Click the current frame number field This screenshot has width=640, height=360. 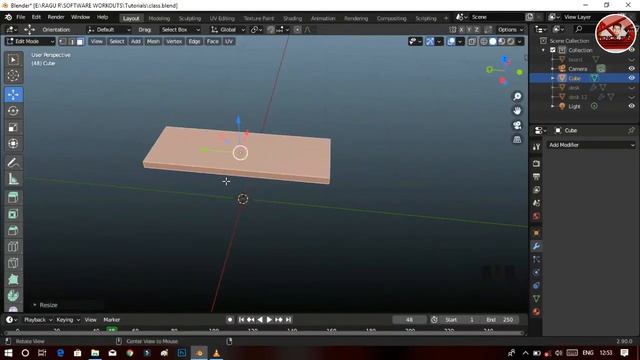click(x=409, y=320)
